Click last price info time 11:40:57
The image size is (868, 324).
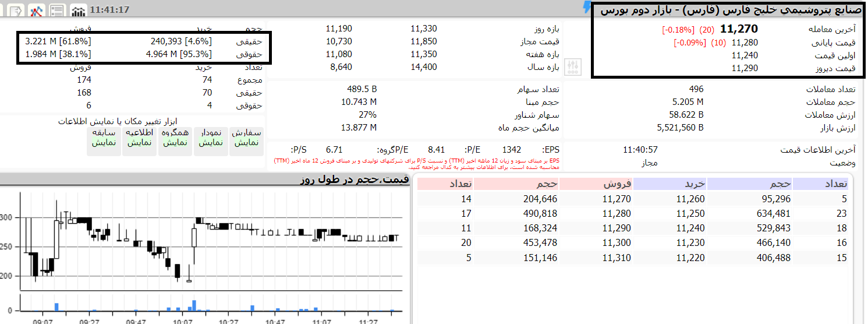[640, 150]
